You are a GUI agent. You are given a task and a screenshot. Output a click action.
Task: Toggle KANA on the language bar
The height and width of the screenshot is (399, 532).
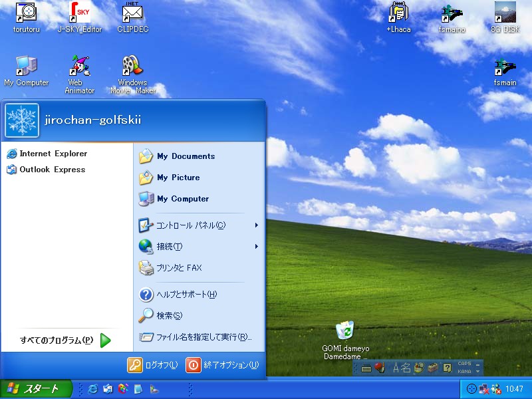click(x=464, y=372)
